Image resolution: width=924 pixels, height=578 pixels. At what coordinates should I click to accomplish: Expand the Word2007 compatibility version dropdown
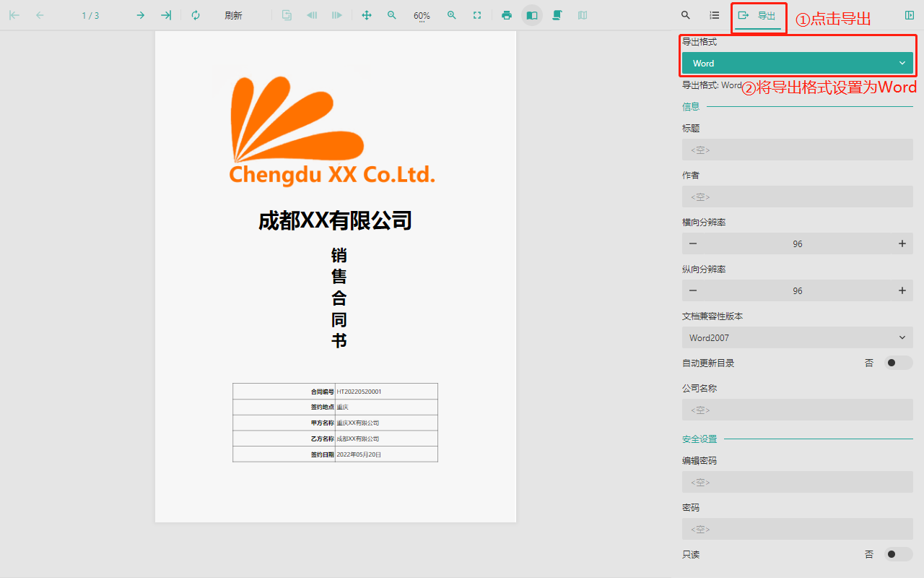click(797, 337)
